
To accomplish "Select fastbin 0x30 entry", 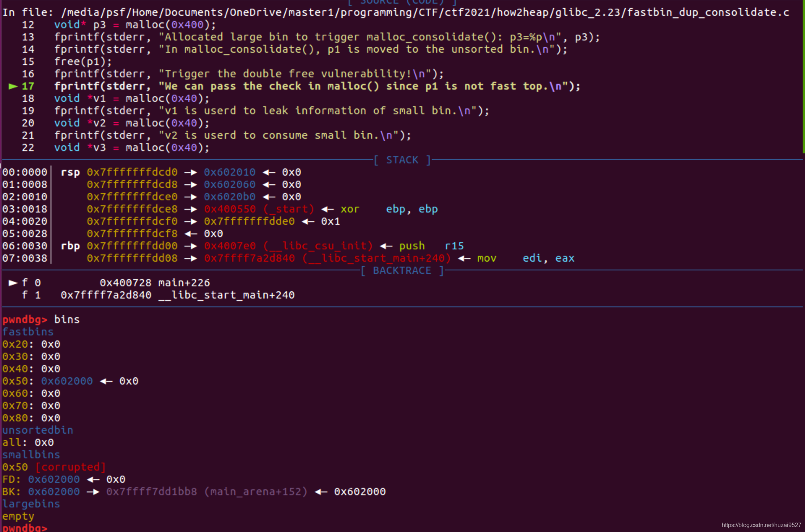I will [x=31, y=357].
